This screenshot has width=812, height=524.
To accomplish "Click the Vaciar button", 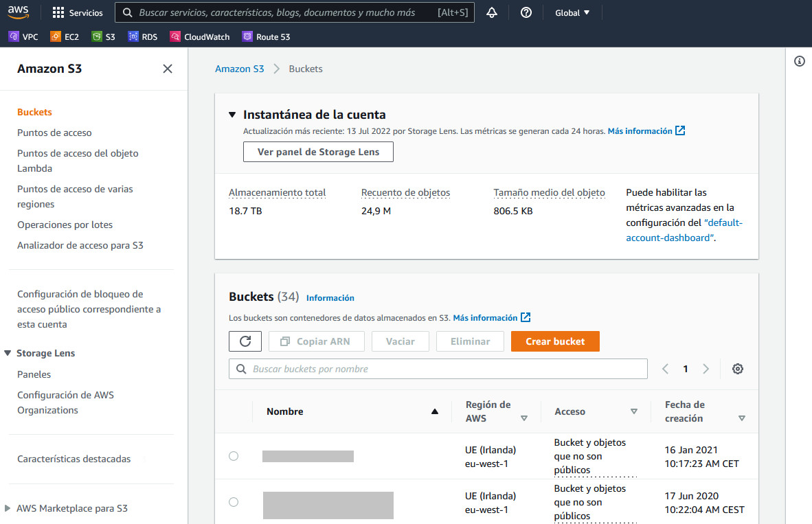I will pos(401,341).
